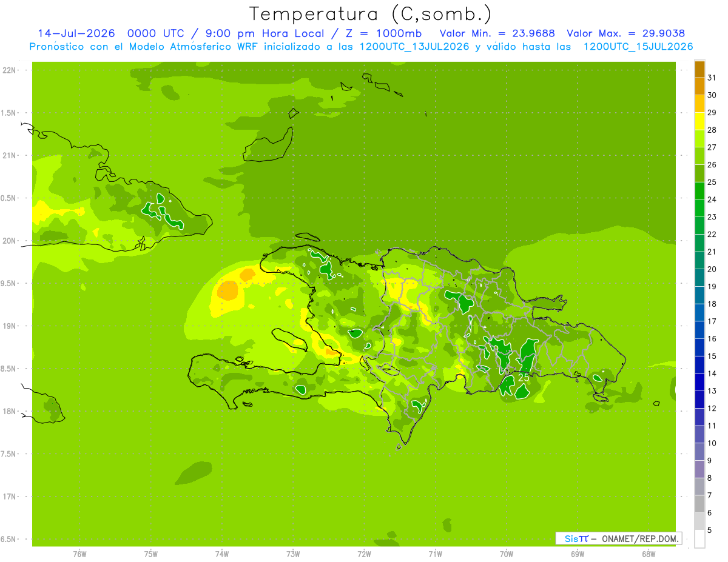Click the lime swatch between 27 and 28

pyautogui.click(x=699, y=139)
